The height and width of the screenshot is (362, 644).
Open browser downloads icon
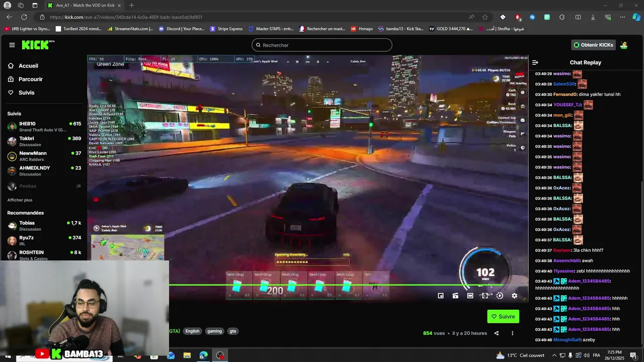593,17
